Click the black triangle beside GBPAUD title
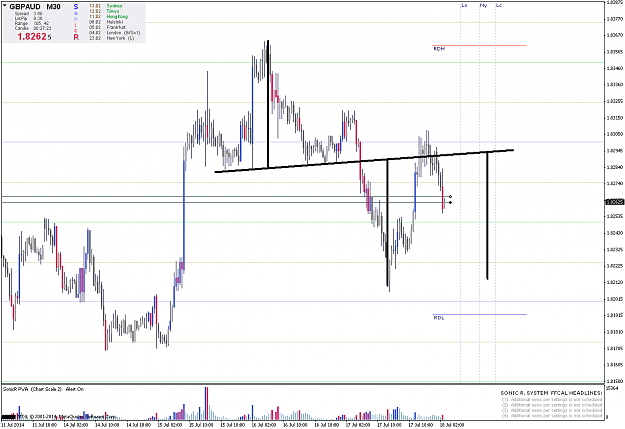This screenshot has width=625, height=429. 5,6
